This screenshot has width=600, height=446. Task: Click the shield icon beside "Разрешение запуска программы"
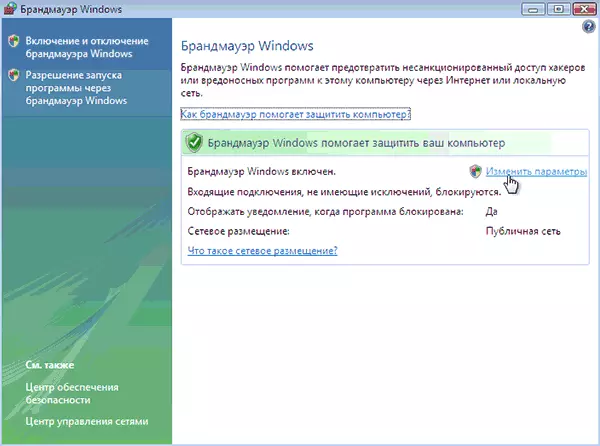(13, 75)
